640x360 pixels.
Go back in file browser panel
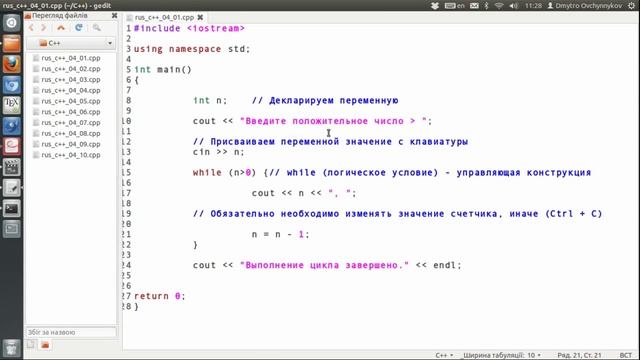pyautogui.click(x=31, y=28)
